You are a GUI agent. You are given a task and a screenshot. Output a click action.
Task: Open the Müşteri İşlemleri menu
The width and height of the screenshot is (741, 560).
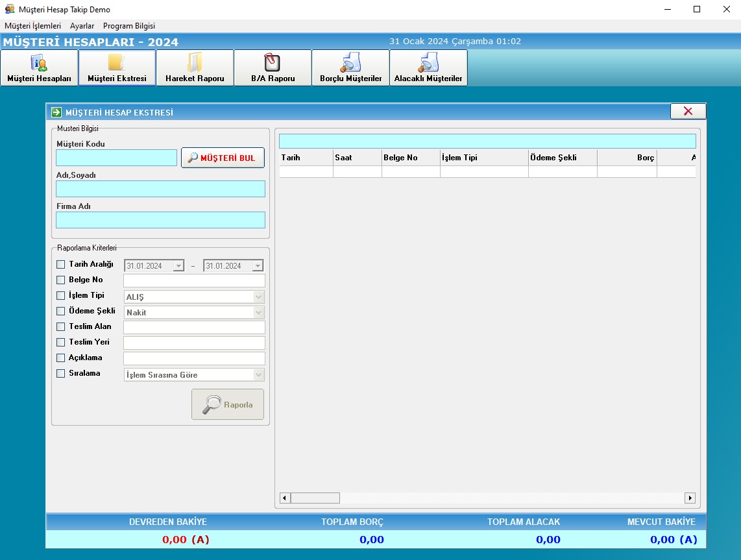[x=32, y=26]
